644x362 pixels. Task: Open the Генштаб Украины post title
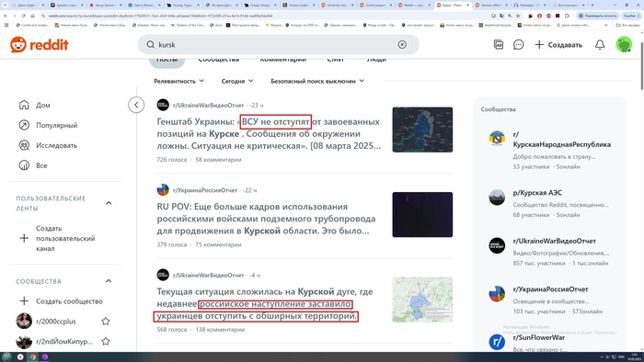click(269, 133)
